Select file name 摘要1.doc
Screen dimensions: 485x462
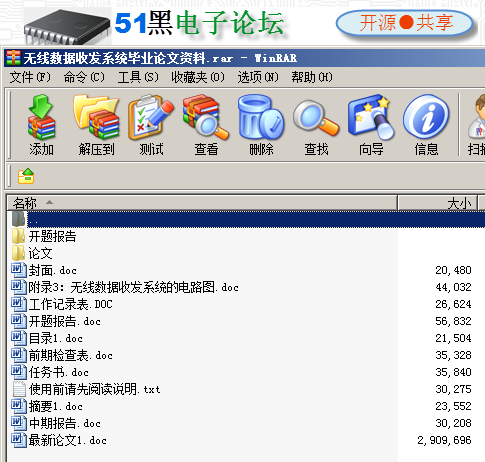coord(55,406)
